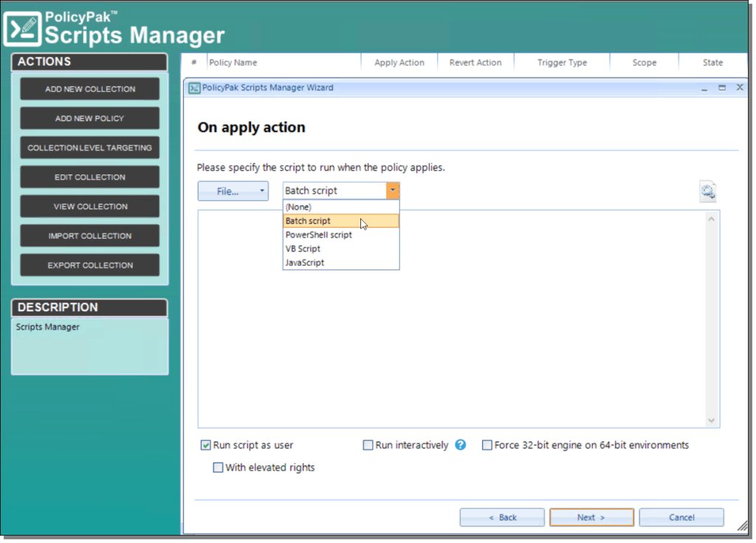This screenshot has width=756, height=543.
Task: Click the script file icon beside the script type dropdown
Action: (x=707, y=191)
